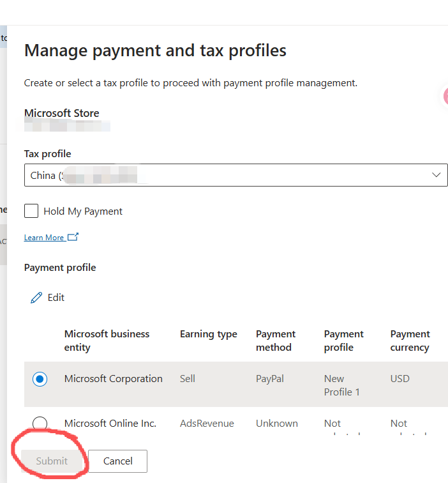Screen dimensions: 448x483
Task: Click the Tax profile dropdown chevron arrow
Action: (436, 175)
